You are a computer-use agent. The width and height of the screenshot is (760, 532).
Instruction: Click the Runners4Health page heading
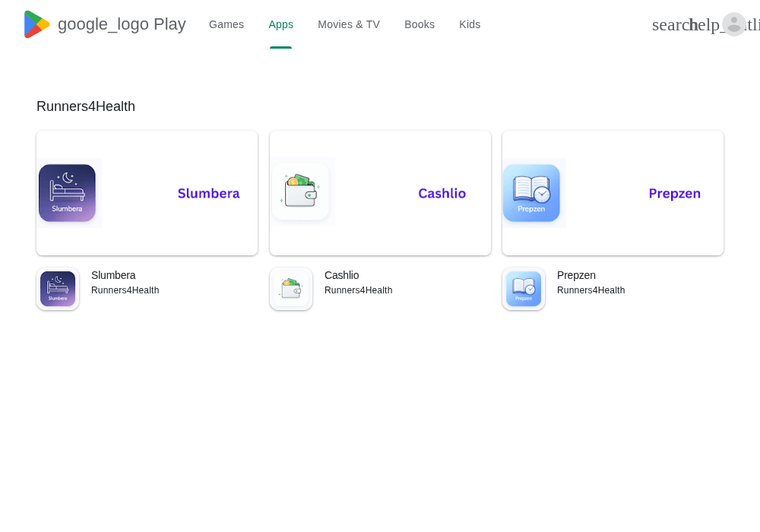pos(86,106)
